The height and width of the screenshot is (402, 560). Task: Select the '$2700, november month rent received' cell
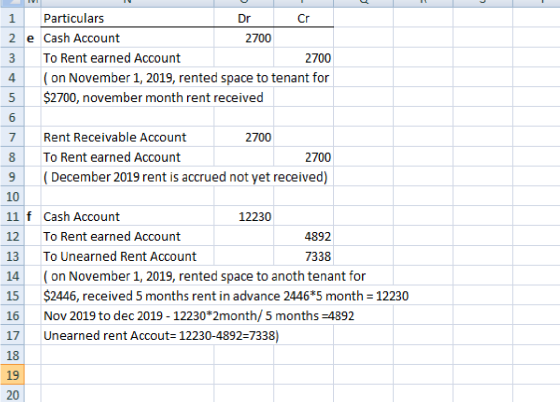[153, 97]
